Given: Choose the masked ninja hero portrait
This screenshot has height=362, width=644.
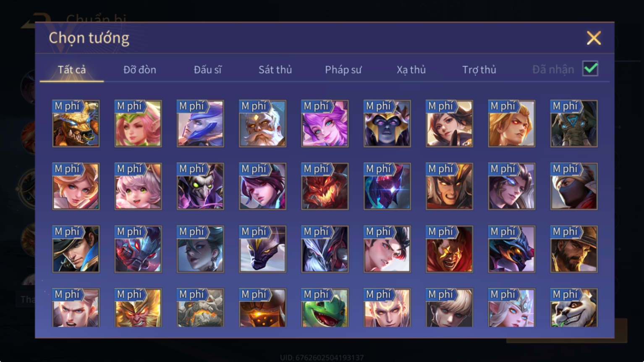Looking at the screenshot, I should tap(574, 186).
